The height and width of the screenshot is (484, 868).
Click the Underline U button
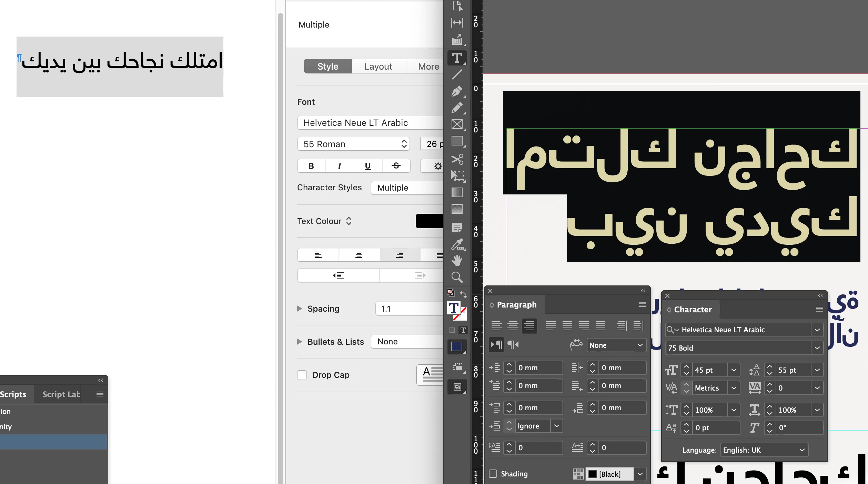point(368,166)
